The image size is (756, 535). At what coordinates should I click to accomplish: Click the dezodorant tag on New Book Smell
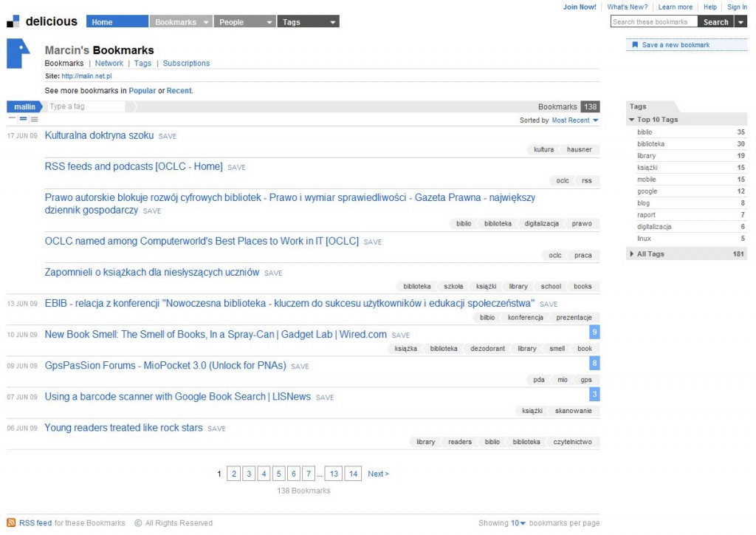pyautogui.click(x=487, y=349)
